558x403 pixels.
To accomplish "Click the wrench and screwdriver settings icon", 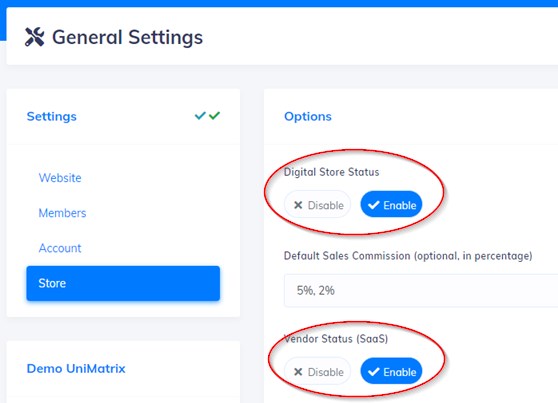I will pos(35,37).
